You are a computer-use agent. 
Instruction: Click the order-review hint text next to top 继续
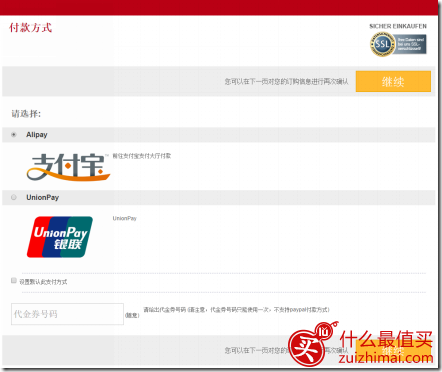click(x=286, y=81)
